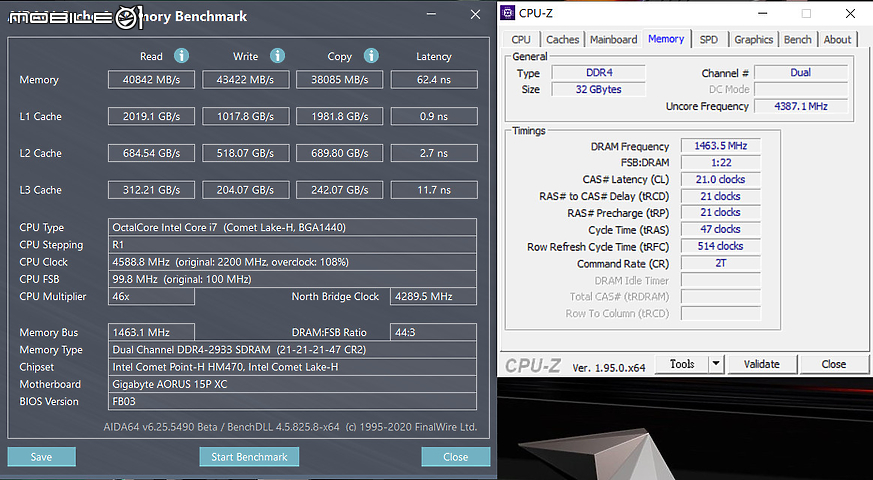Click the Memory Read value 40842 MB/s
Image resolution: width=873 pixels, height=480 pixels.
pyautogui.click(x=151, y=80)
